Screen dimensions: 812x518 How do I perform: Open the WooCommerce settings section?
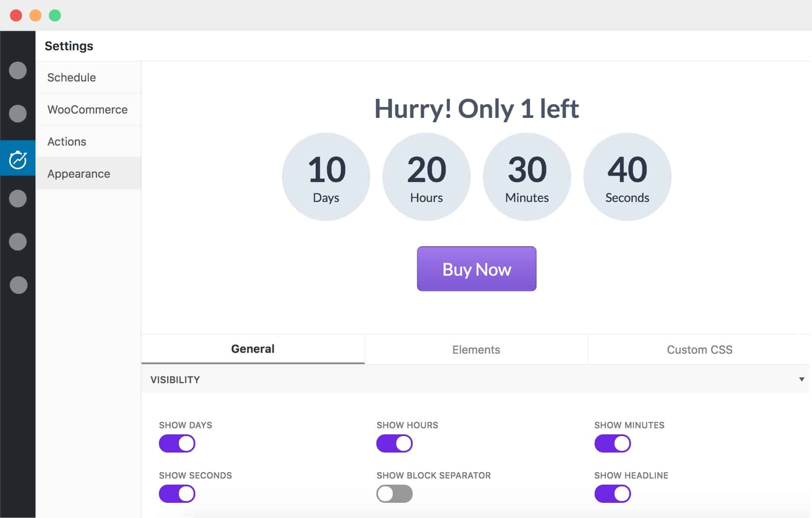(87, 109)
